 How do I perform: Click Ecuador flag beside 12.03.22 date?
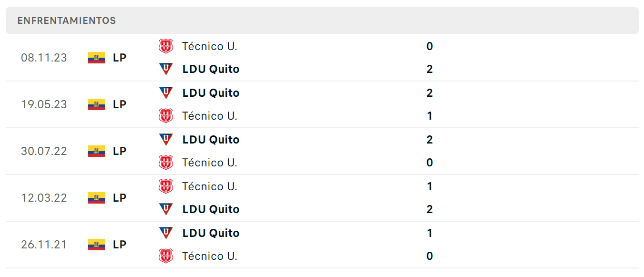click(96, 198)
